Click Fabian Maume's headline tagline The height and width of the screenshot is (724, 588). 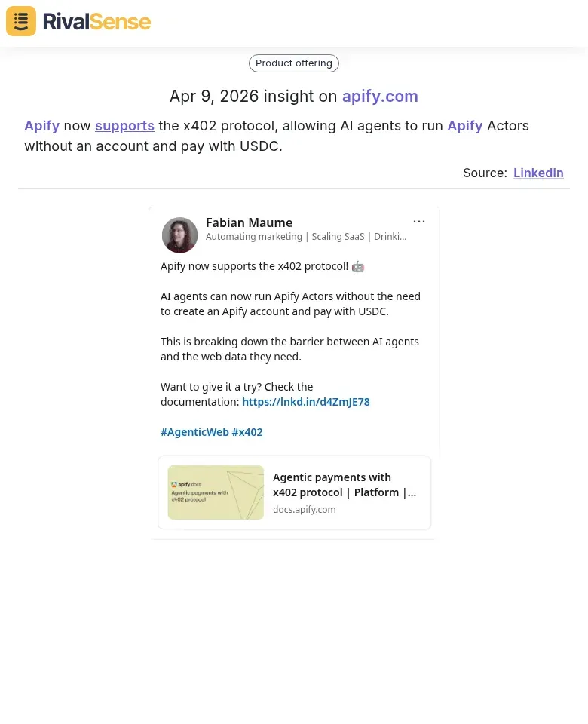306,236
